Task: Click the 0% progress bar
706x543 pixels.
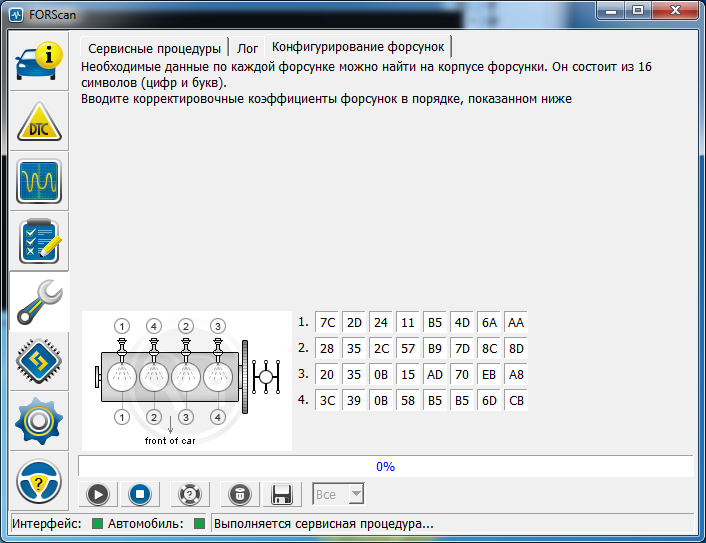Action: point(385,466)
